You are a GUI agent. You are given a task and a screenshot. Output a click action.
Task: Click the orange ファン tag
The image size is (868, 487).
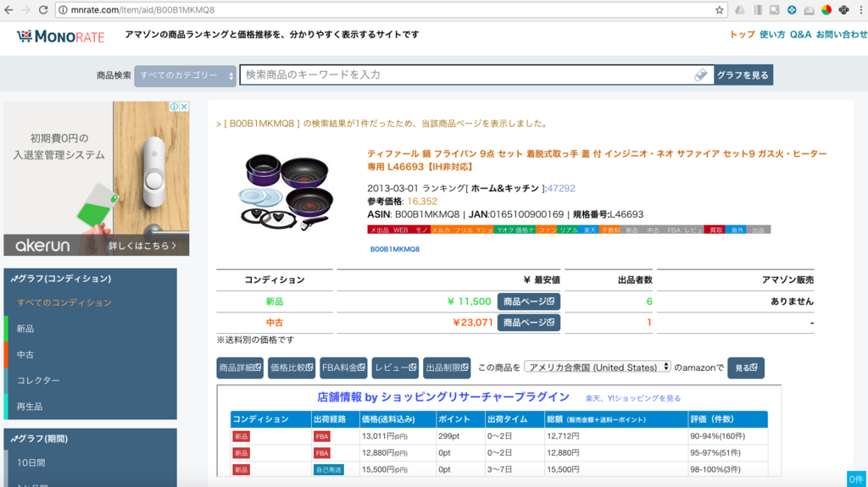pyautogui.click(x=547, y=230)
